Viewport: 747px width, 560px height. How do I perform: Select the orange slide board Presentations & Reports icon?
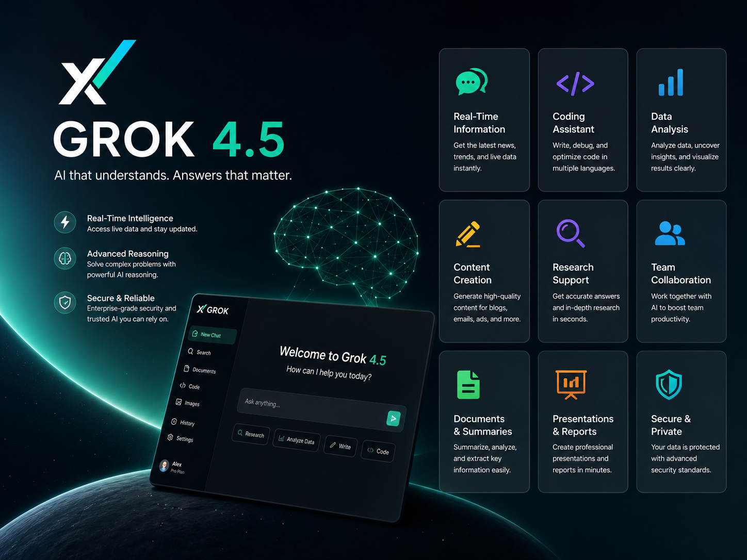(571, 385)
